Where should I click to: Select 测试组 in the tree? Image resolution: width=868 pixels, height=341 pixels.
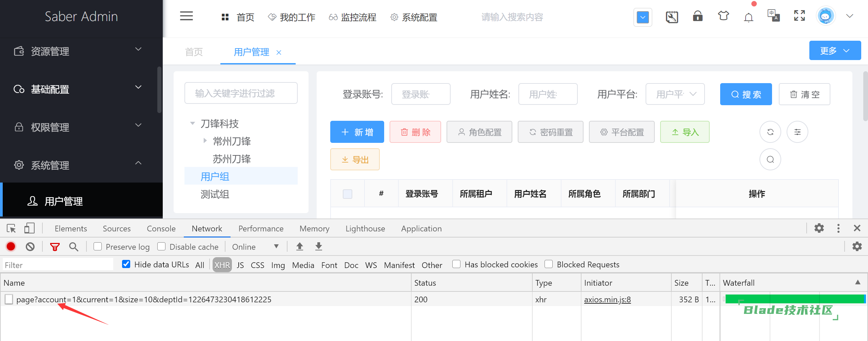pyautogui.click(x=215, y=194)
